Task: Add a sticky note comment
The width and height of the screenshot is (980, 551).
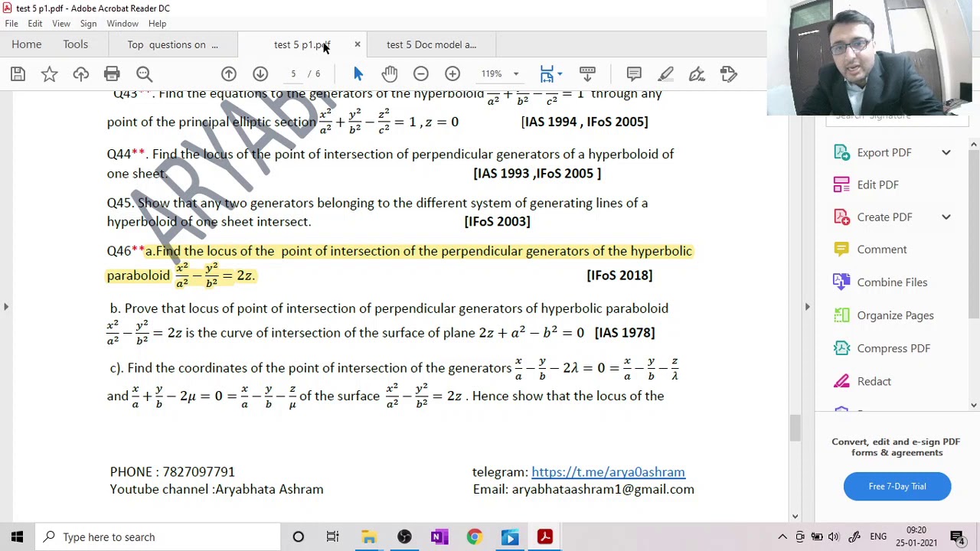Action: point(634,74)
